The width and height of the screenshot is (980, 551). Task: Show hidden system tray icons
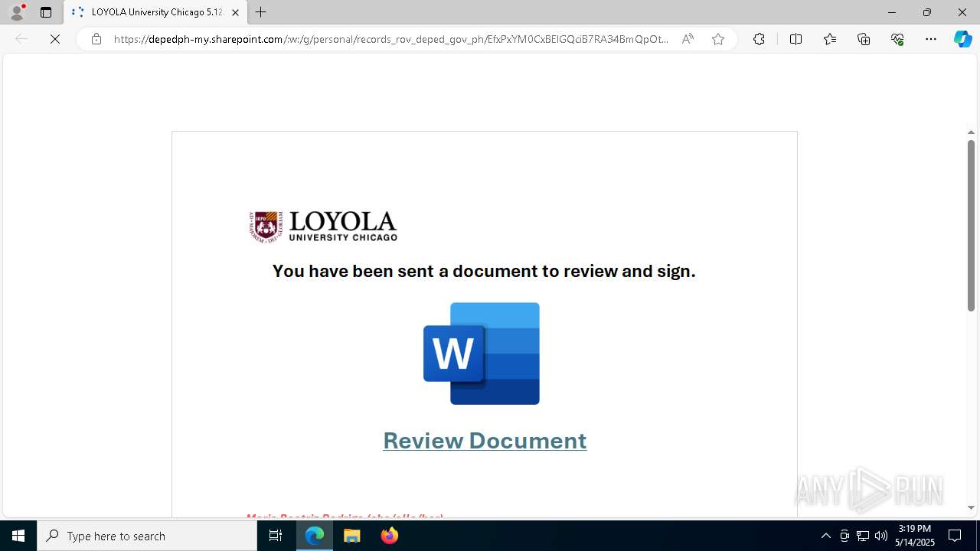pyautogui.click(x=825, y=536)
